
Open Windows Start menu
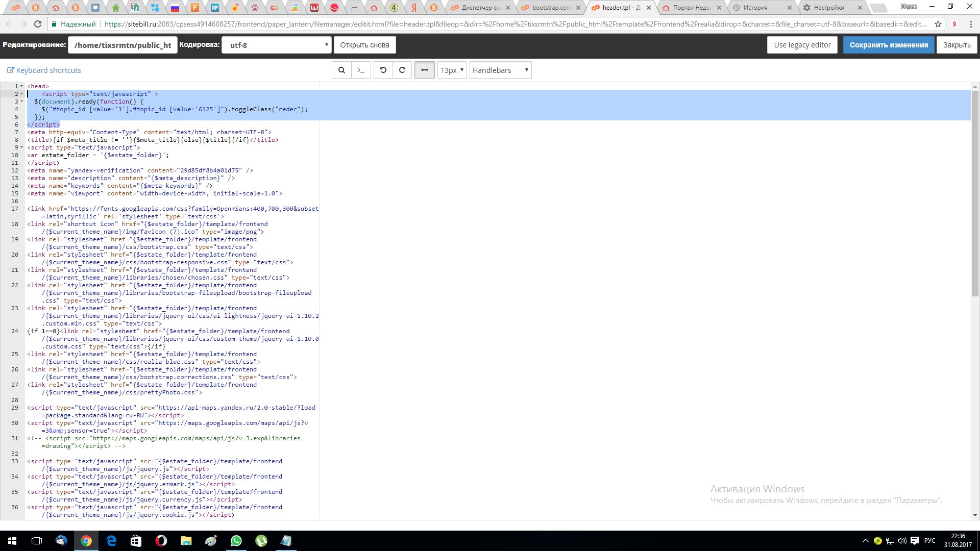12,541
